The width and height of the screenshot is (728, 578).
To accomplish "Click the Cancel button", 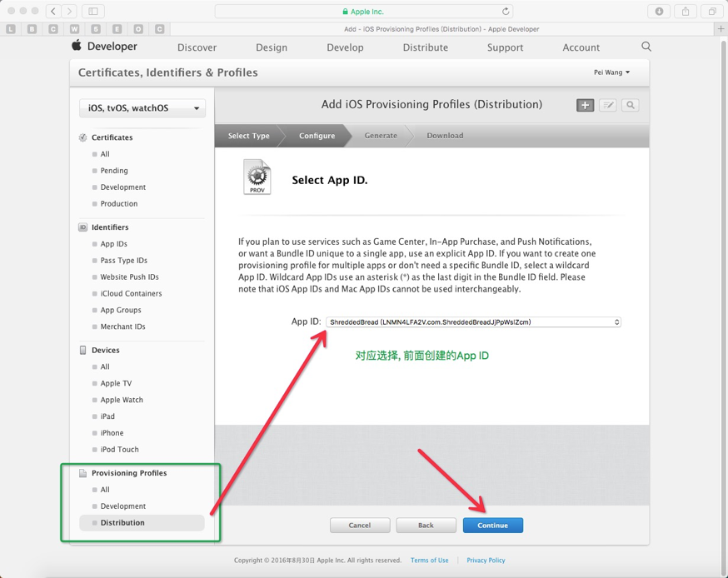I will coord(360,525).
